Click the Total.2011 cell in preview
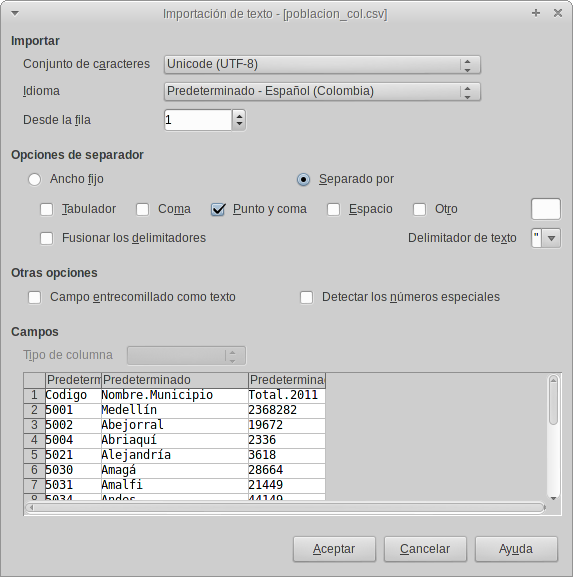The height and width of the screenshot is (577, 573). (287, 395)
